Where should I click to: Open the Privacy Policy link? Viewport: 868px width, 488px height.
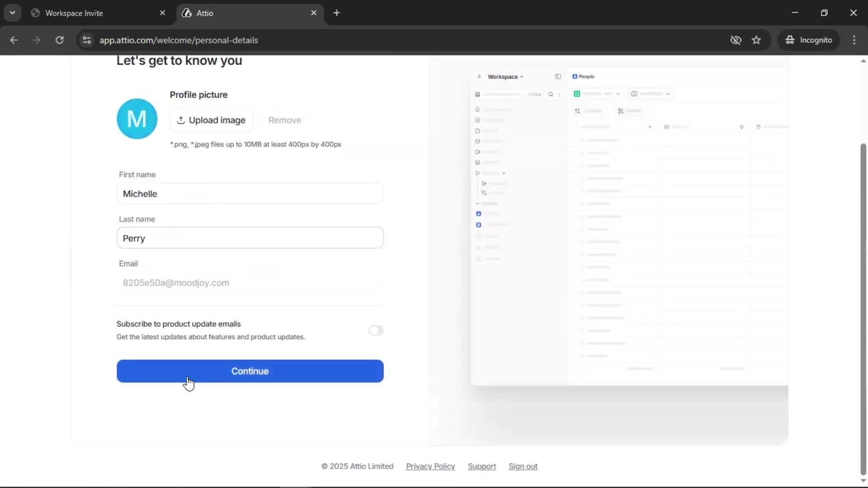pos(430,466)
